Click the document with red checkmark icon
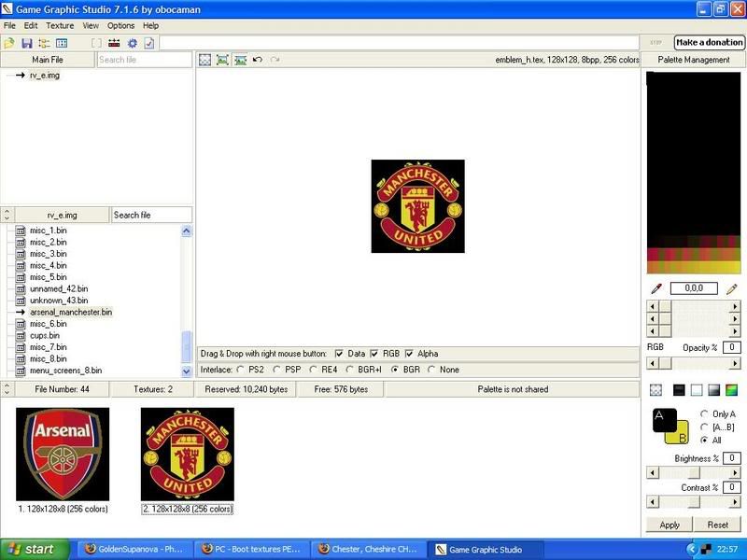 [x=149, y=43]
